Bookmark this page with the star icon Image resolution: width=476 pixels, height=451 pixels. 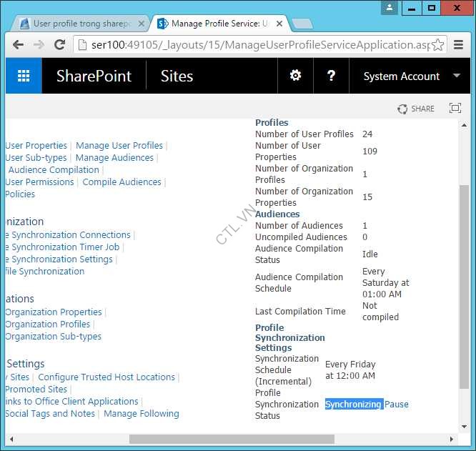coord(437,45)
